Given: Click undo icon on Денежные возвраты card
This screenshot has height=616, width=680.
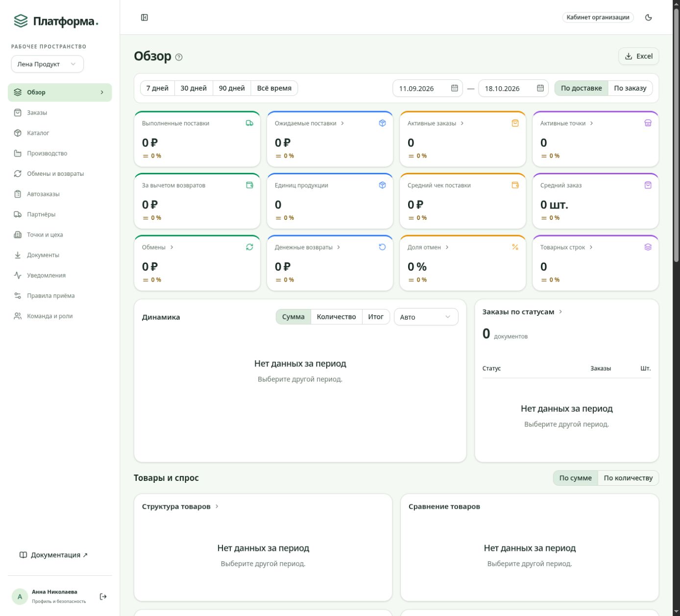Looking at the screenshot, I should click(382, 247).
